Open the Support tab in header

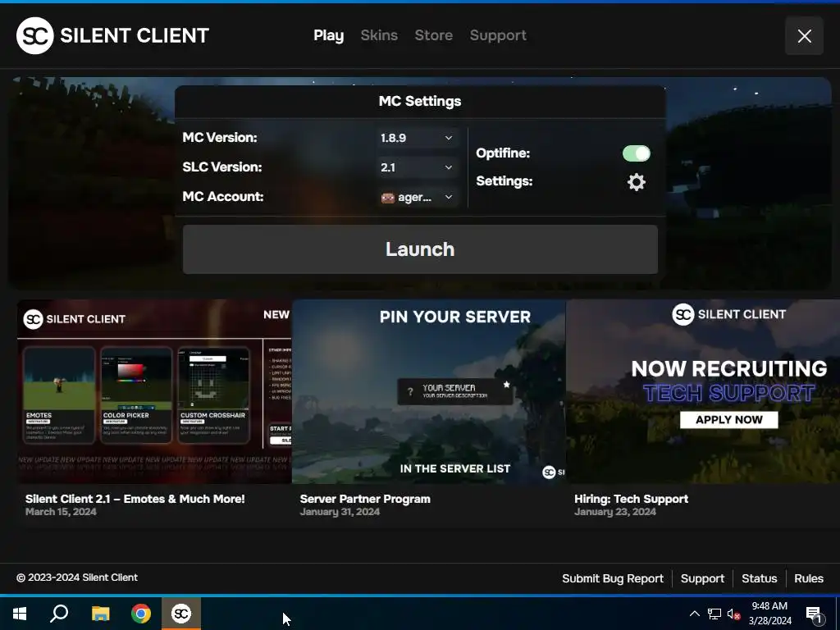(x=498, y=35)
